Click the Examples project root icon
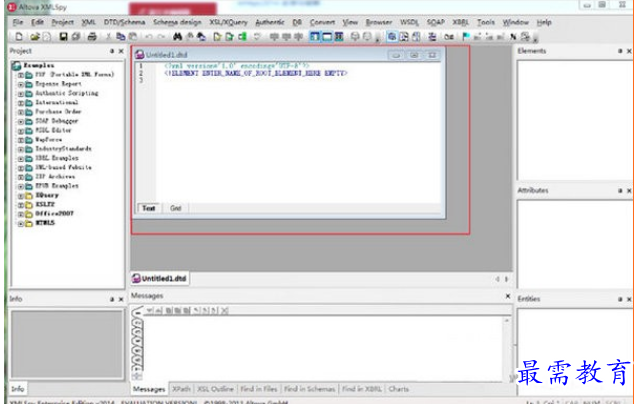The height and width of the screenshot is (404, 639). [x=16, y=65]
